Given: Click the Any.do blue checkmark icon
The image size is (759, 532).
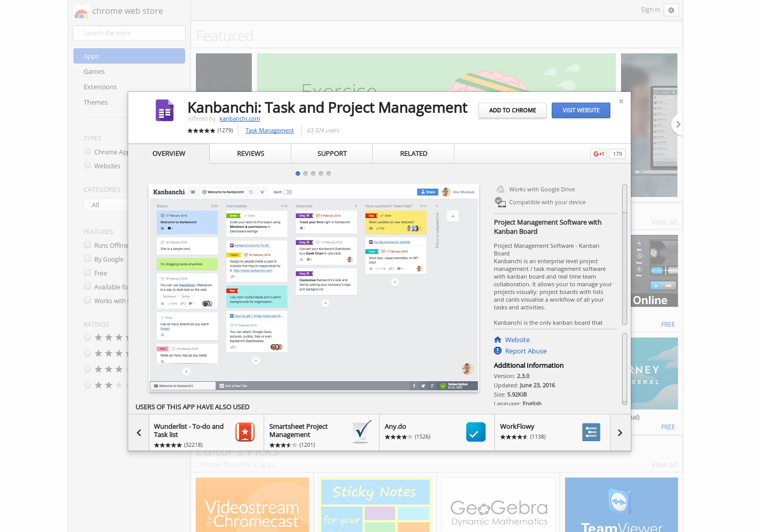Looking at the screenshot, I should (x=476, y=432).
